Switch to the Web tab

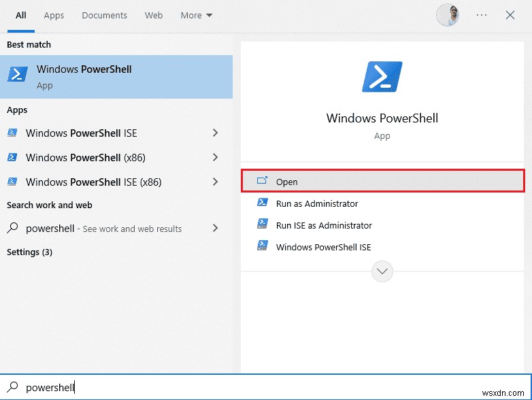(x=154, y=15)
